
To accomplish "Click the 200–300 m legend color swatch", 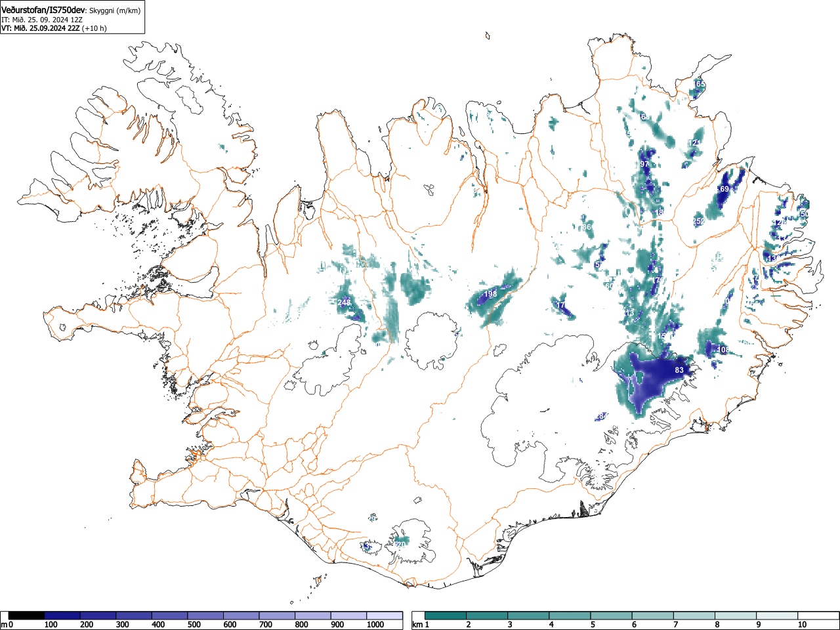I will pyautogui.click(x=98, y=616).
